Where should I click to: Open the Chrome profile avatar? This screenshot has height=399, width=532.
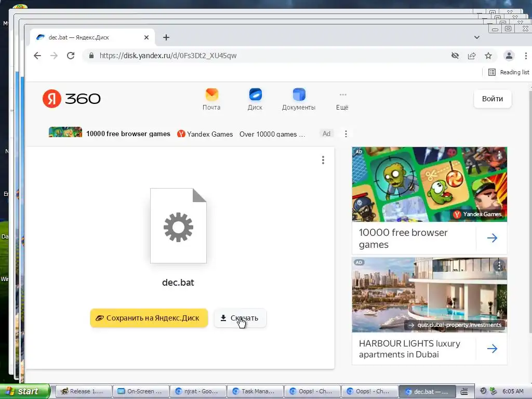tap(509, 56)
